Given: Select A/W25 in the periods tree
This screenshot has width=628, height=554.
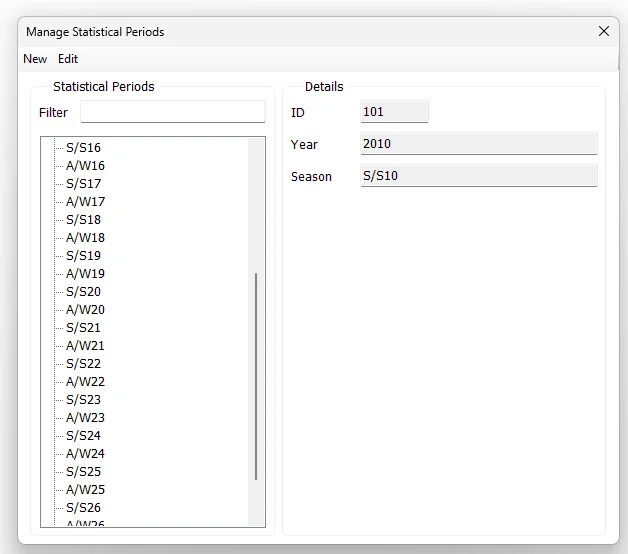Looking at the screenshot, I should click(x=85, y=490).
